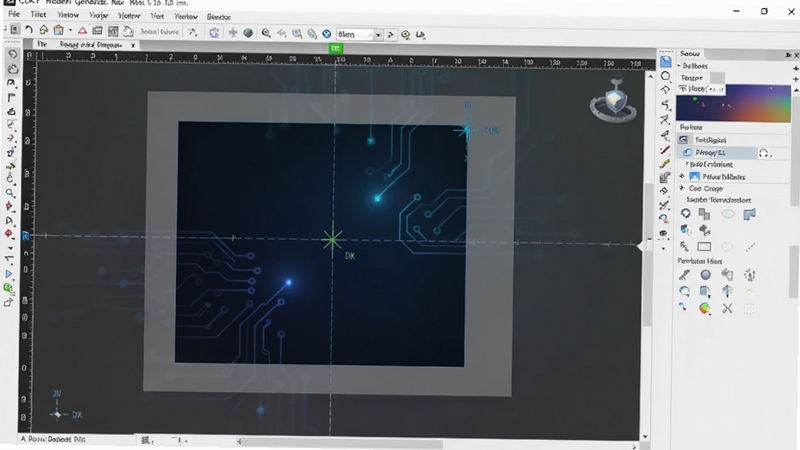This screenshot has height=450, width=800.
Task: Select the blue page tool in the right tool strip
Action: tap(665, 62)
